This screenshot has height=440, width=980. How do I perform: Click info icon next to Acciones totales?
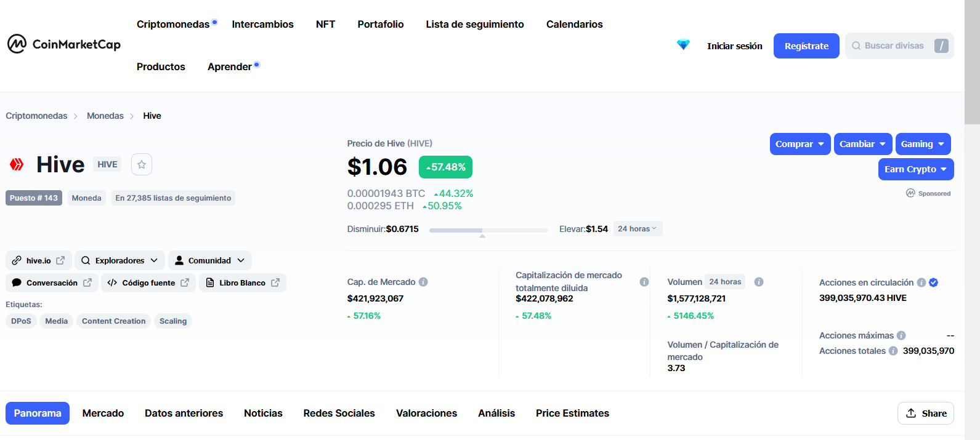pos(893,351)
